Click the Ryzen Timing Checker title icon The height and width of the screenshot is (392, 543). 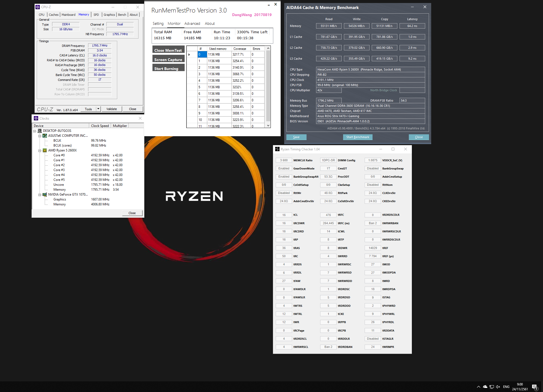277,149
